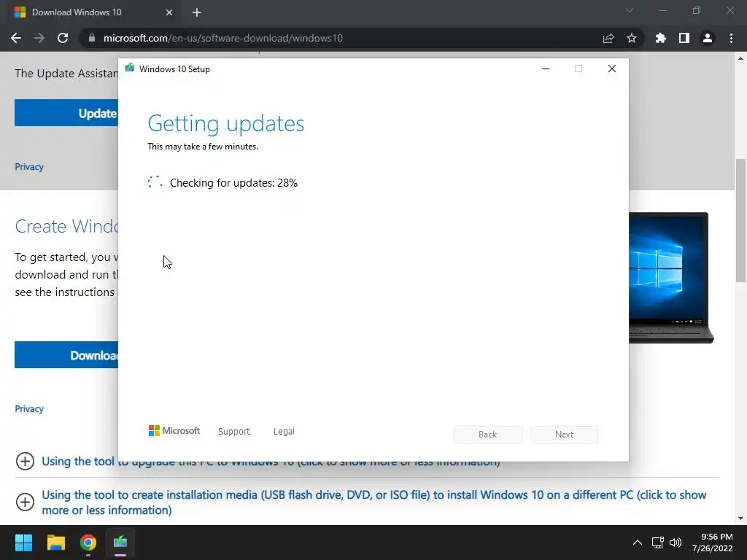Expand 'create installation media' section

(x=25, y=502)
